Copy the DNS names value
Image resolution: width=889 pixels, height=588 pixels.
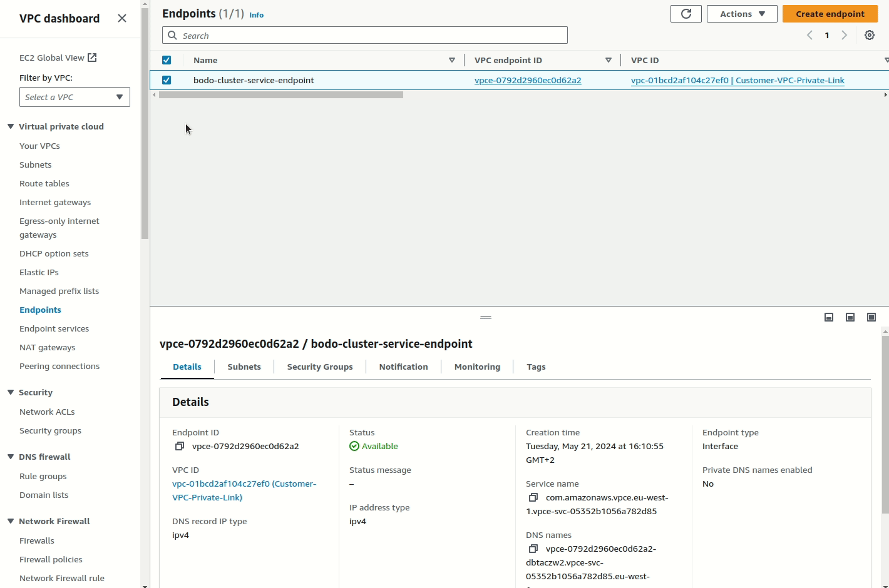pos(533,549)
